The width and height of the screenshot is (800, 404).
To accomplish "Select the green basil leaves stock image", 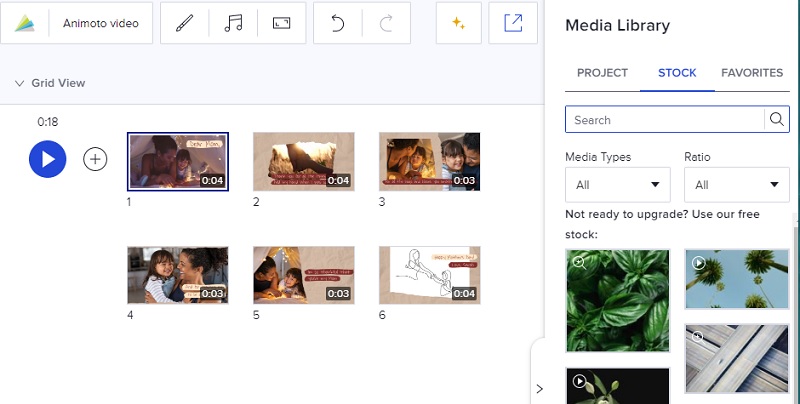I will (x=617, y=301).
